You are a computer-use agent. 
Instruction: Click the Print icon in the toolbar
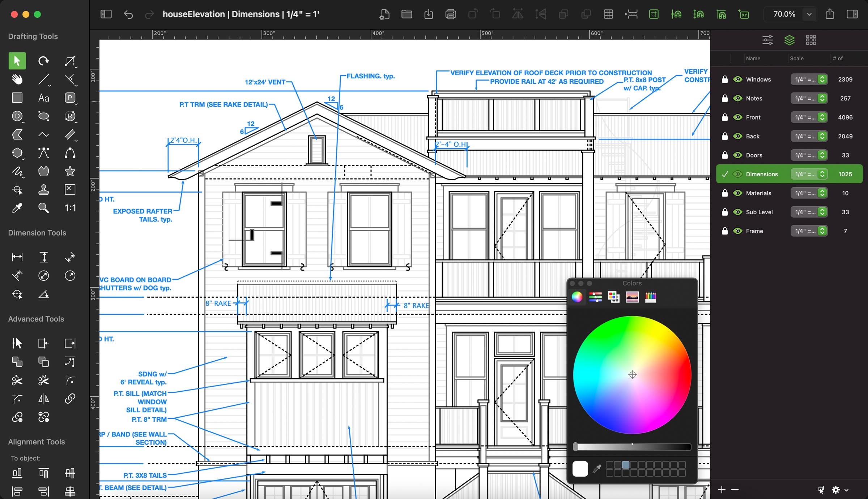pos(451,14)
